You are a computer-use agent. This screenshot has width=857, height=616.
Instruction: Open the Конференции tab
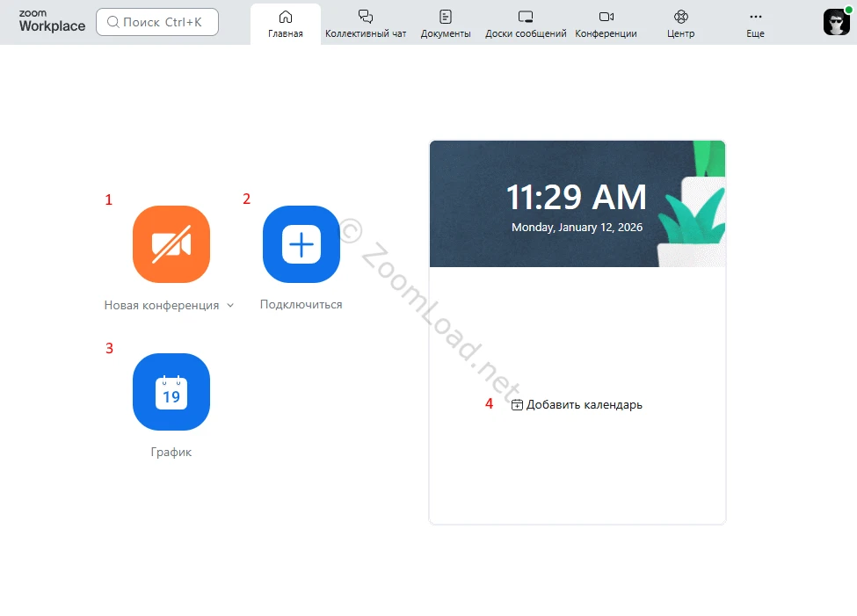(606, 24)
